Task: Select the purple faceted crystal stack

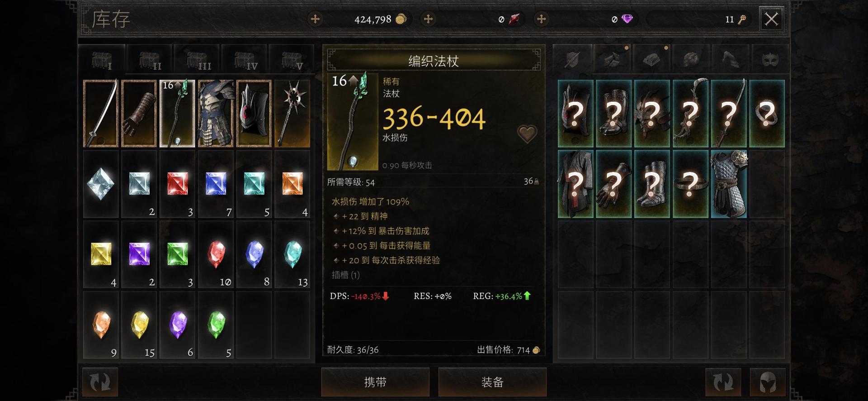Action: pyautogui.click(x=177, y=325)
